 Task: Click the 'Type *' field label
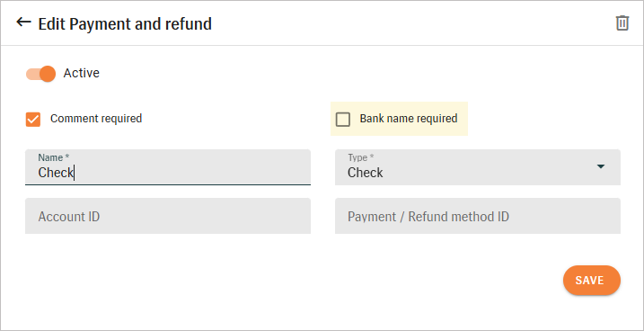[360, 157]
